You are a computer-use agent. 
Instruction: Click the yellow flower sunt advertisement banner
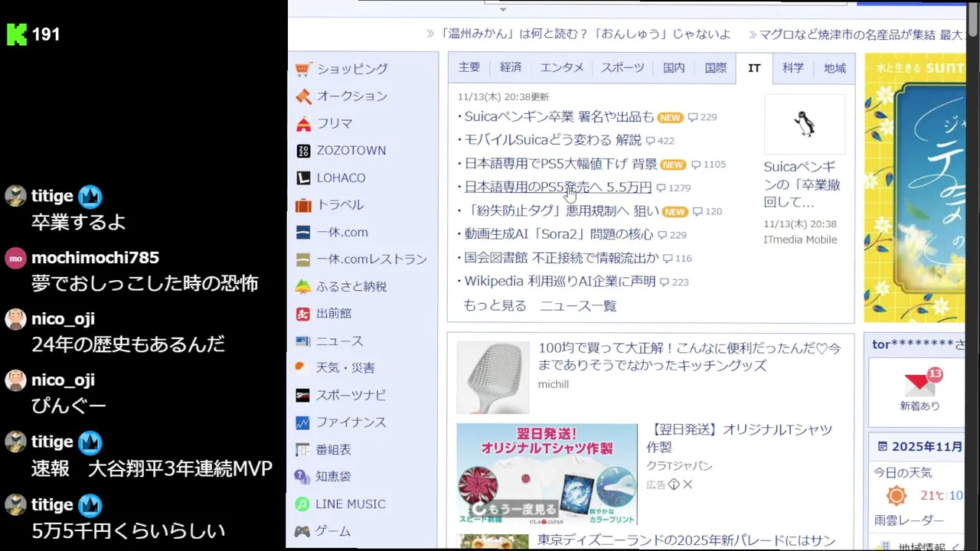tap(915, 187)
